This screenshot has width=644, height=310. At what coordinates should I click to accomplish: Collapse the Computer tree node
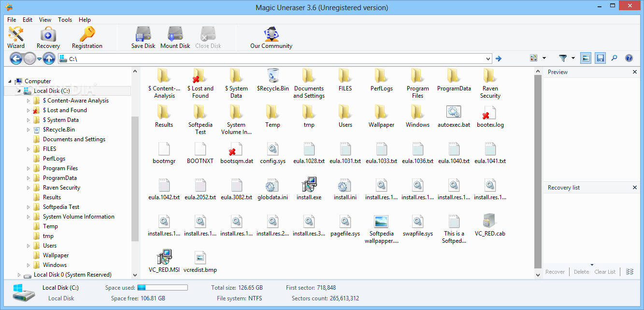(x=10, y=81)
